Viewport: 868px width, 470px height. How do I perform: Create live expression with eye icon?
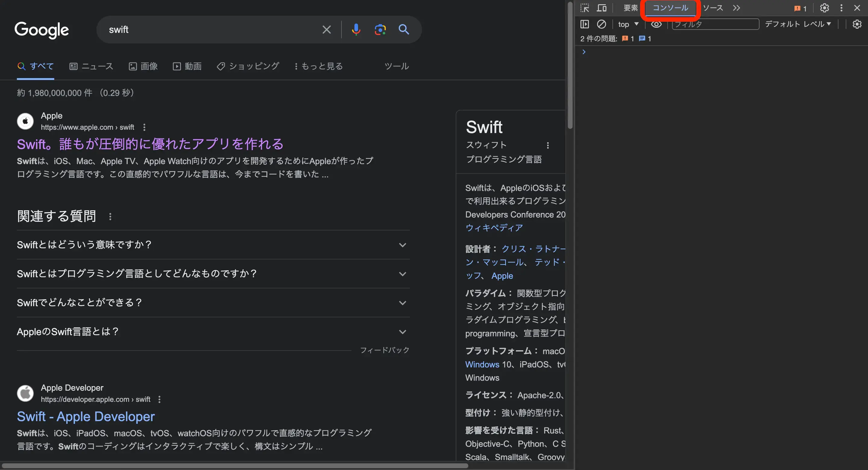click(x=656, y=24)
